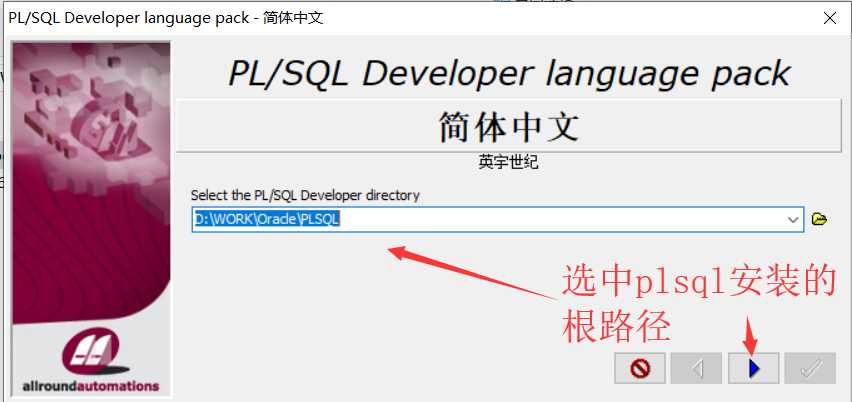
Task: Click the cancel (red prohibited) button
Action: tap(640, 368)
